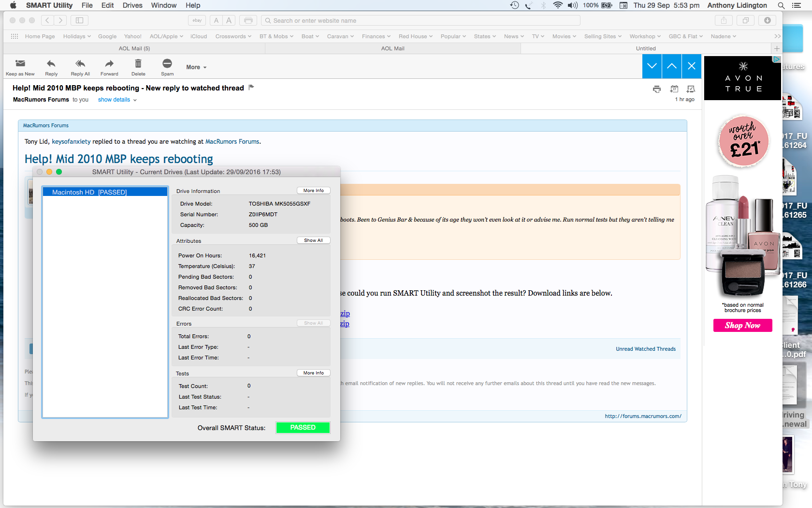812x508 pixels.
Task: Reply to the MacRumors email
Action: pyautogui.click(x=51, y=63)
